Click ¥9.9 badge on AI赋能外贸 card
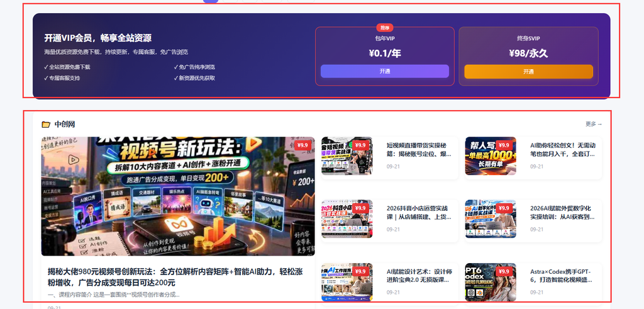The image size is (644, 309). (504, 208)
